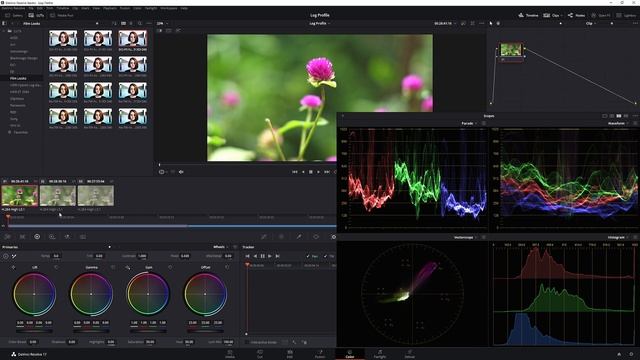640x360 pixels.
Task: Open the Qualifier eyedropper palette
Action: [299, 237]
